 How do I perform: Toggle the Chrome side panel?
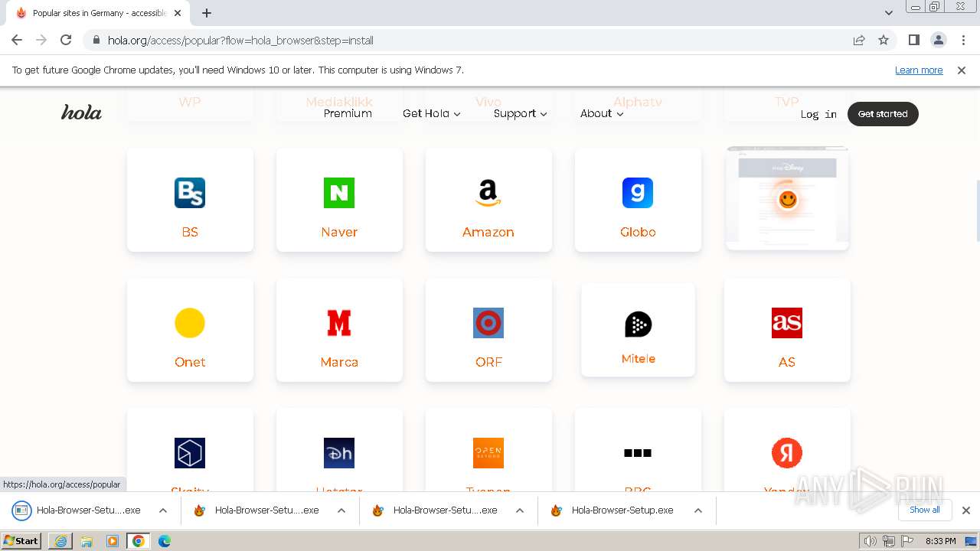coord(914,40)
